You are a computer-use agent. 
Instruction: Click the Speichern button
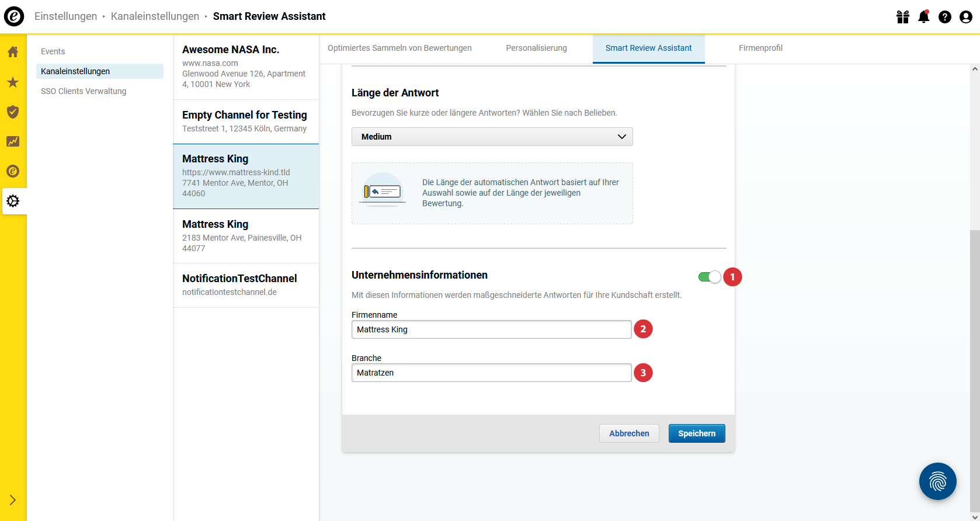point(697,433)
